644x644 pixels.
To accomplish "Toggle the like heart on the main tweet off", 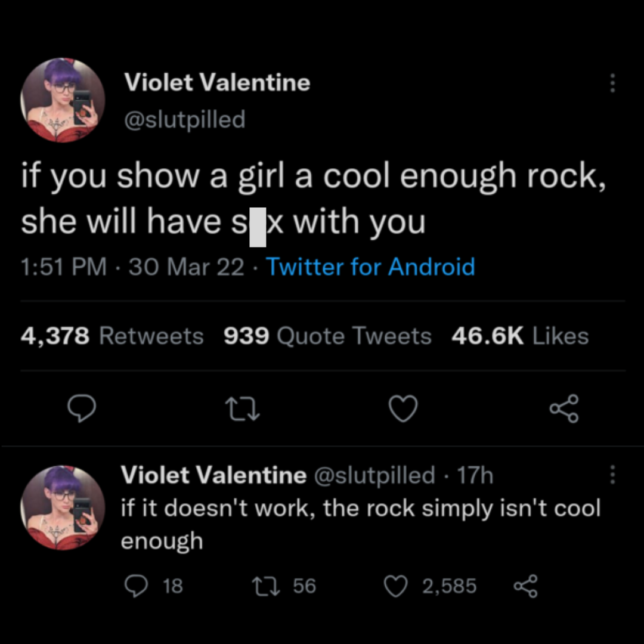I will (x=402, y=408).
